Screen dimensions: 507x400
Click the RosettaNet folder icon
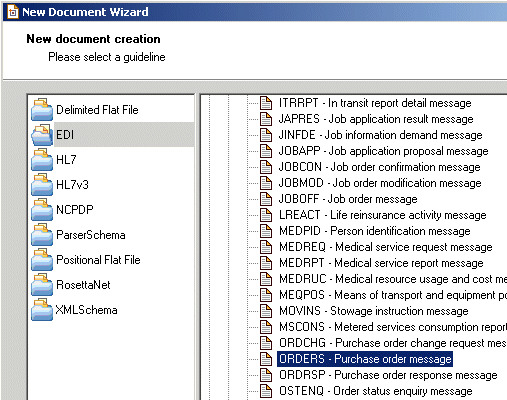click(x=42, y=285)
